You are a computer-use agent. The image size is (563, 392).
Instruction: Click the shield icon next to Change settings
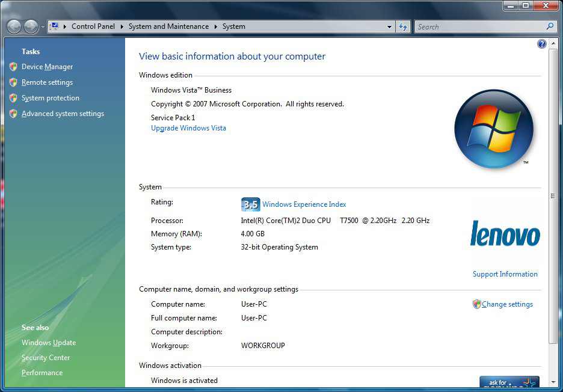click(477, 304)
